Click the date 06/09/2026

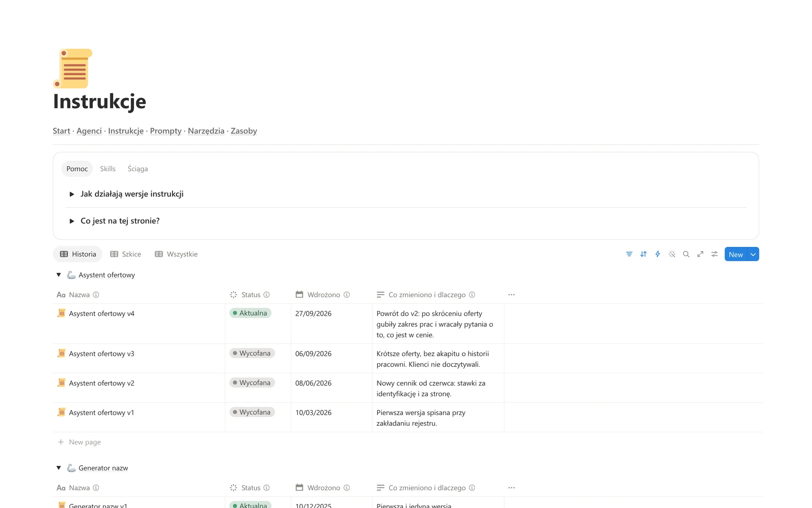click(313, 354)
